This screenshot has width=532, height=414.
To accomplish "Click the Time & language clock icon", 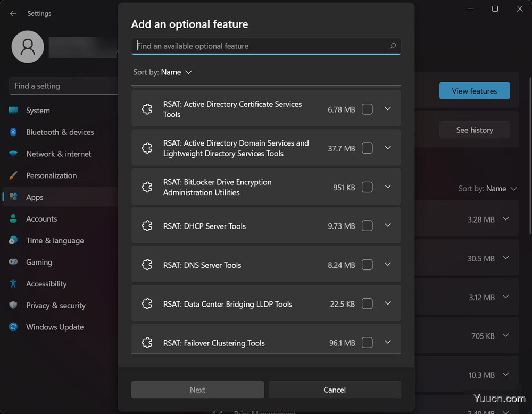I will (13, 240).
